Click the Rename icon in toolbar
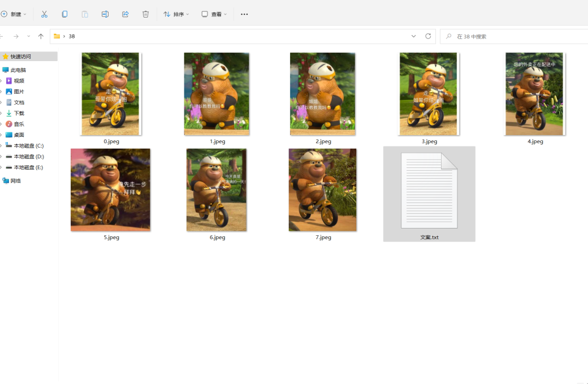 (105, 14)
